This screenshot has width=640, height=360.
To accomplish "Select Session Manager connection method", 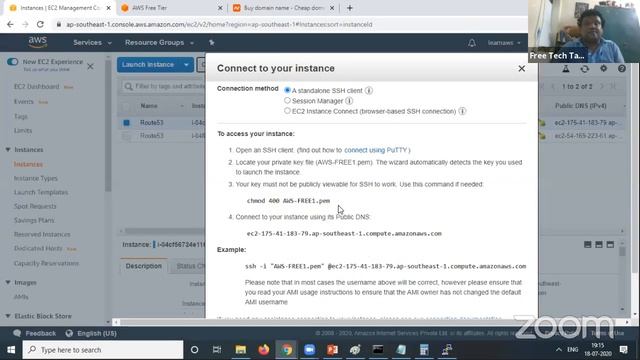I will 287,100.
